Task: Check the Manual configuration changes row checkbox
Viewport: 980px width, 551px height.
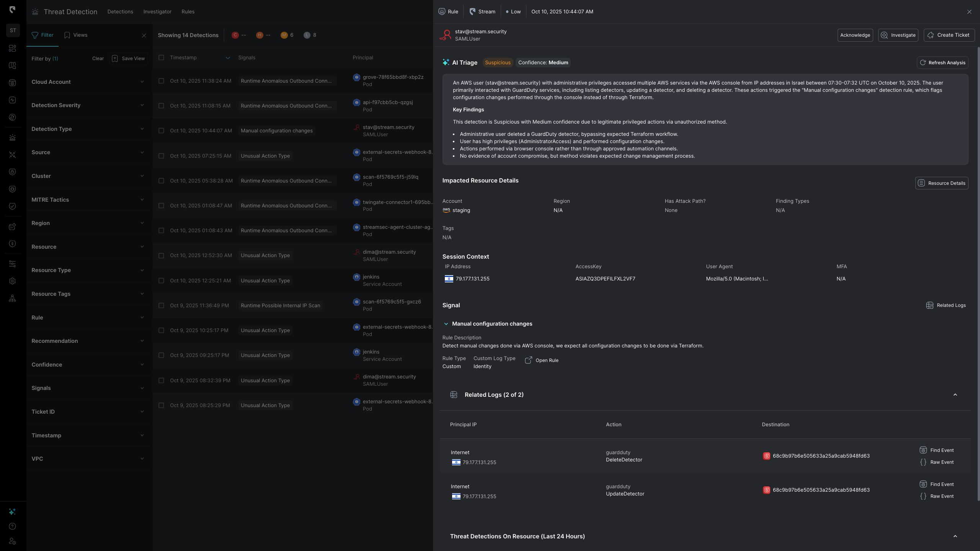Action: coord(161,131)
